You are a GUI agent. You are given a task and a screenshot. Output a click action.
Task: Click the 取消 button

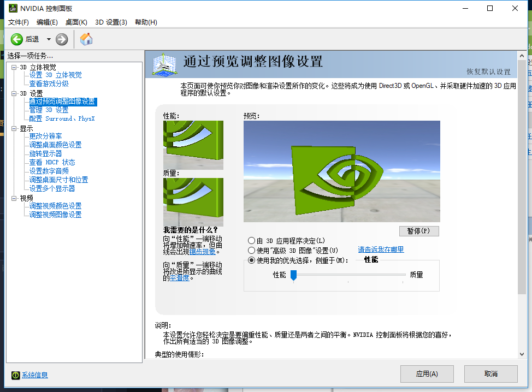pyautogui.click(x=491, y=374)
